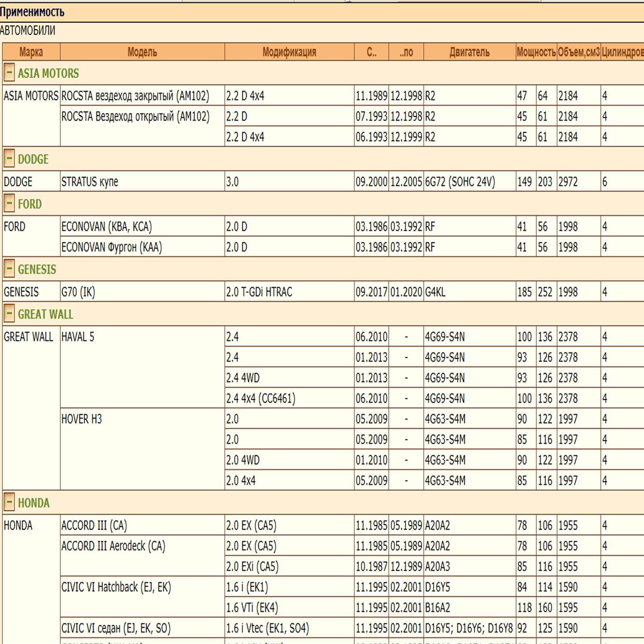Select the HONDA group title text
Viewport: 644px width, 644px height.
34,503
